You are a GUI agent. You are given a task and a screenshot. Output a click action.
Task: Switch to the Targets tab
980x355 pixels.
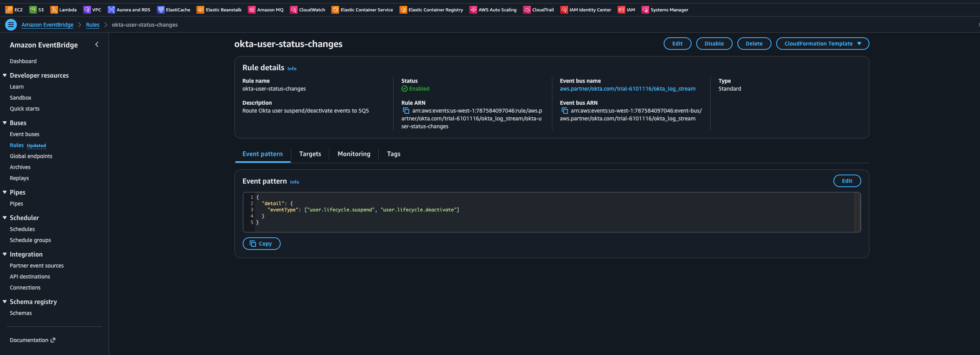[x=310, y=154]
